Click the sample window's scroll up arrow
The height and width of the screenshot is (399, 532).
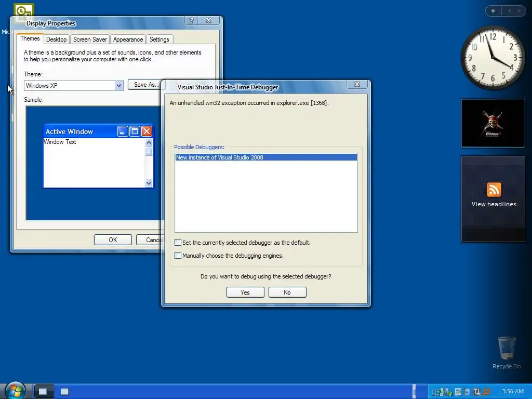point(149,142)
